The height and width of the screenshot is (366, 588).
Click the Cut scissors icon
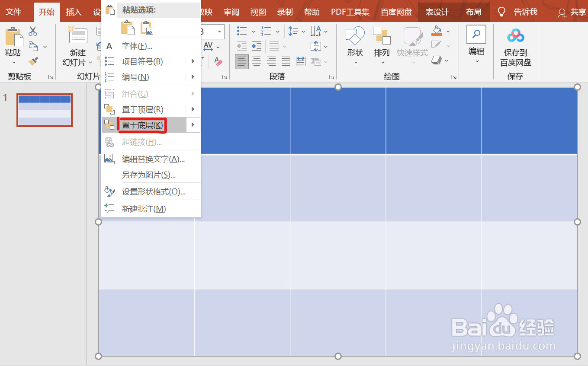[x=33, y=31]
